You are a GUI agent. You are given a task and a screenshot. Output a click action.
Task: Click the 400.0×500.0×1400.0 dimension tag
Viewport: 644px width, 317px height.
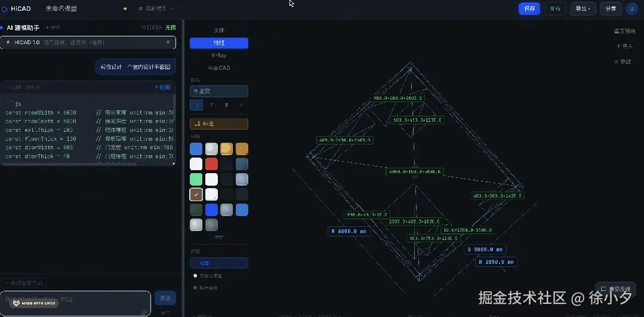497,196
